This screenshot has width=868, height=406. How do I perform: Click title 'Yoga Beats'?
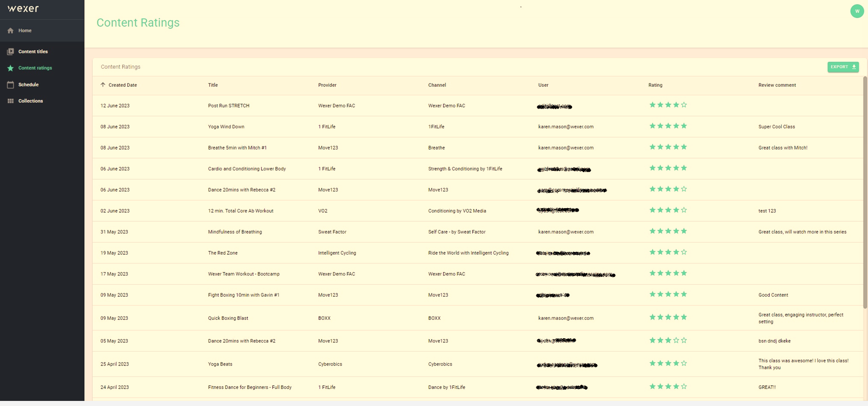point(220,364)
